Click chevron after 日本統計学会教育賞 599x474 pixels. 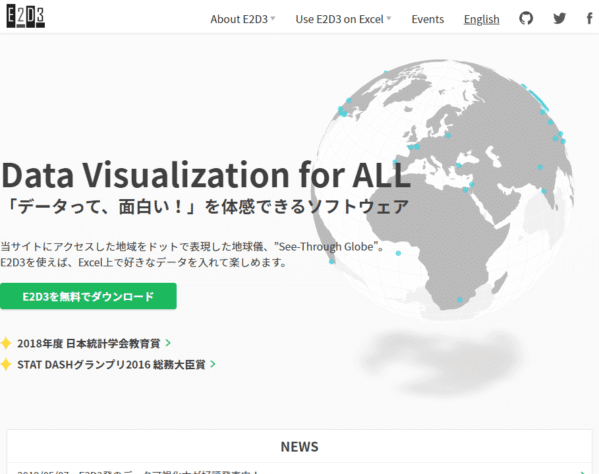(x=168, y=343)
